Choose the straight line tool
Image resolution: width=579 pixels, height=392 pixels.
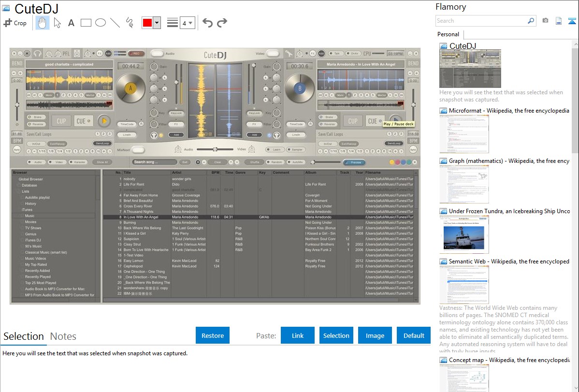click(x=115, y=23)
